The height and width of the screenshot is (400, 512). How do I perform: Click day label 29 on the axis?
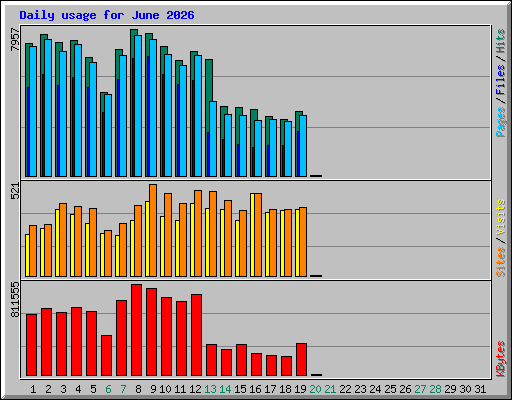pyautogui.click(x=450, y=389)
